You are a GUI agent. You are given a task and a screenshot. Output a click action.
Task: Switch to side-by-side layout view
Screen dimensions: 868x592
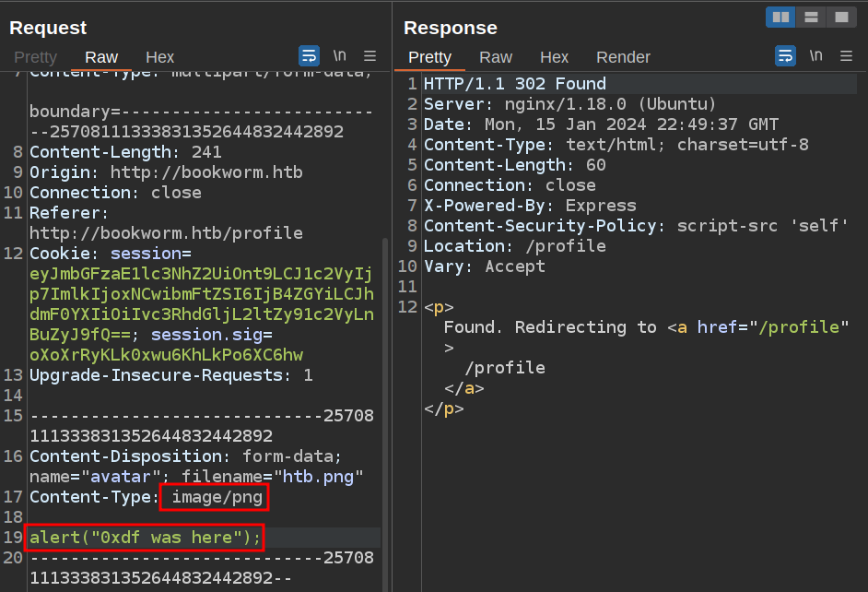(780, 17)
